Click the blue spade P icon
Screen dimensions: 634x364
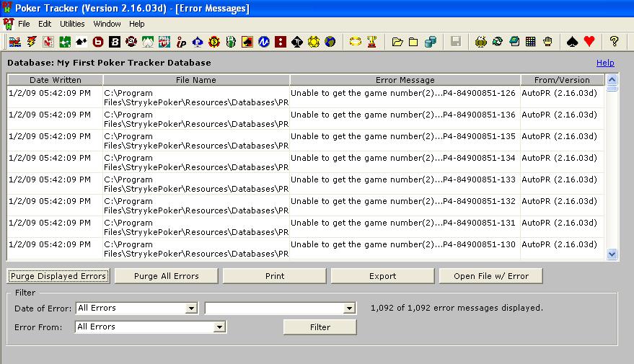[x=198, y=42]
